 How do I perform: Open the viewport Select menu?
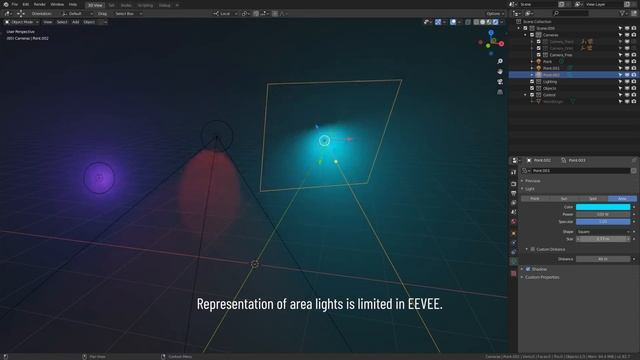(62, 22)
